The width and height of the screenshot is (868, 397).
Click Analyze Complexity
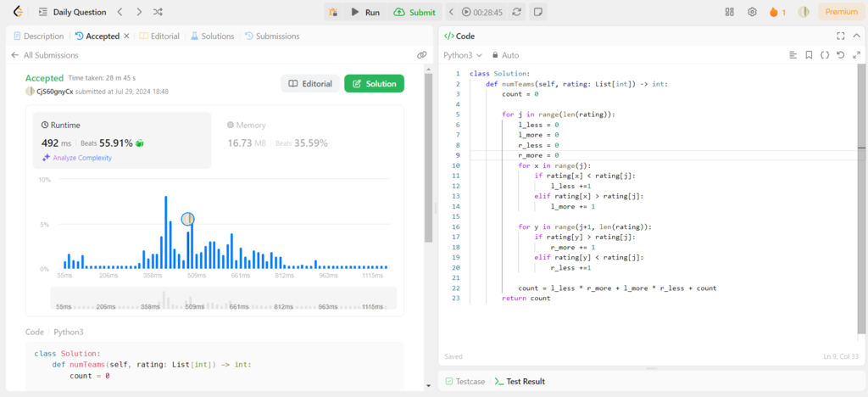(x=77, y=158)
